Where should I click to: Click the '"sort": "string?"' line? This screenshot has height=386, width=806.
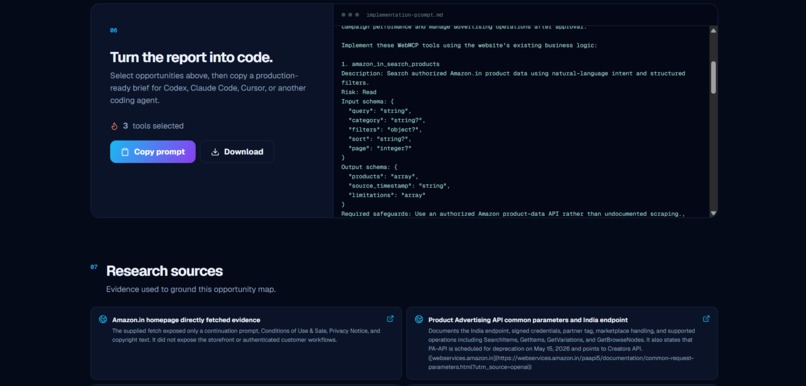pyautogui.click(x=380, y=139)
